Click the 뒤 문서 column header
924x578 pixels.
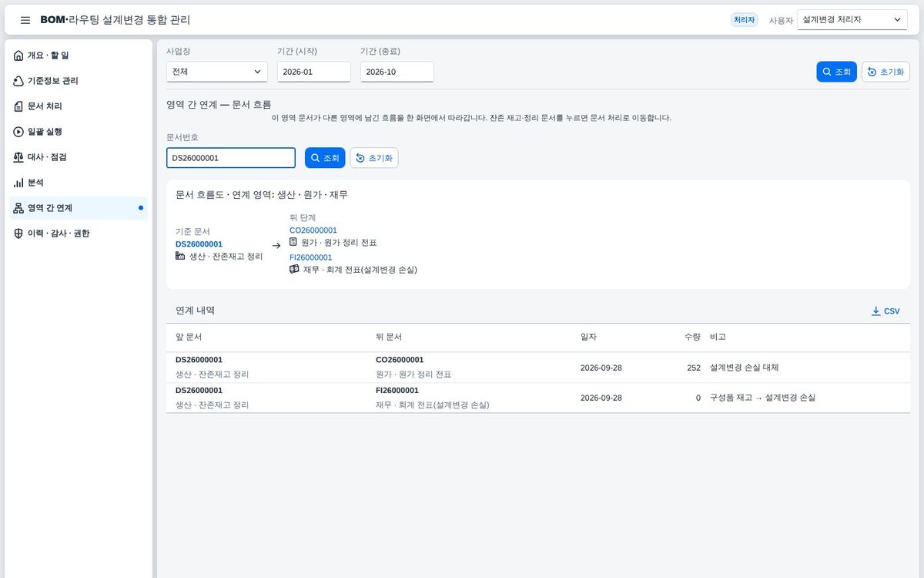389,338
